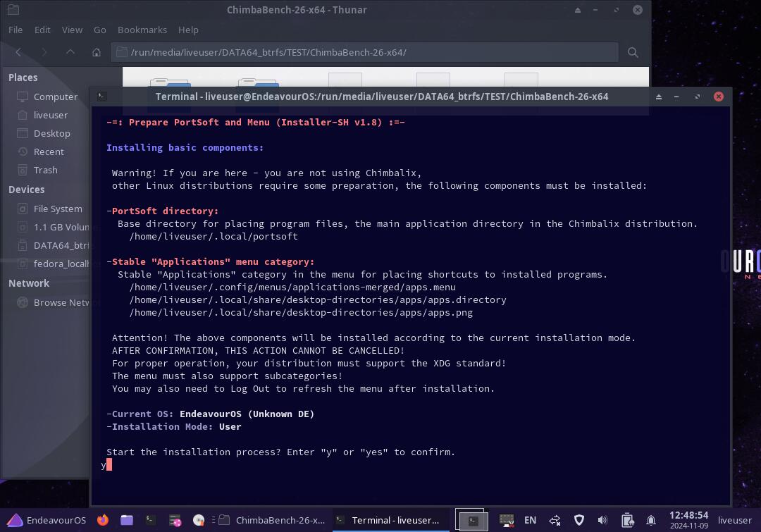Image resolution: width=761 pixels, height=532 pixels.
Task: Switch to Terminal - liveuser taskbar button
Action: 390,520
